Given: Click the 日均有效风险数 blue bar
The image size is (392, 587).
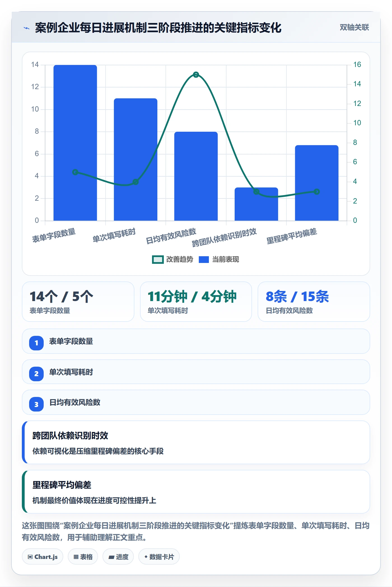Looking at the screenshot, I should tap(196, 176).
